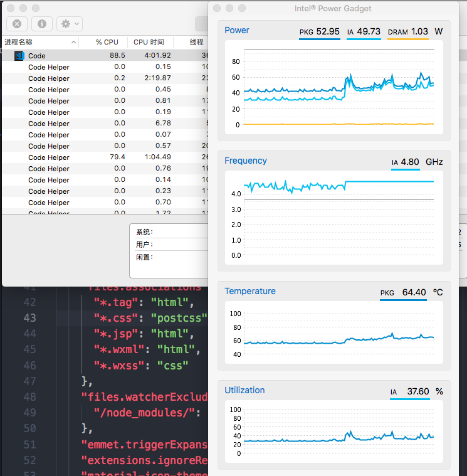The height and width of the screenshot is (476, 467).
Task: Sort by 进程名称 column header
Action: (39, 42)
